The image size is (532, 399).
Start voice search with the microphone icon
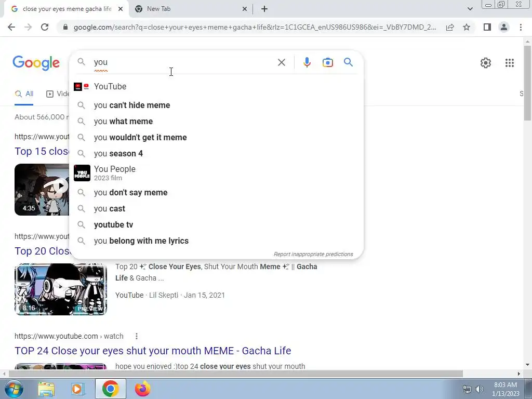307,62
